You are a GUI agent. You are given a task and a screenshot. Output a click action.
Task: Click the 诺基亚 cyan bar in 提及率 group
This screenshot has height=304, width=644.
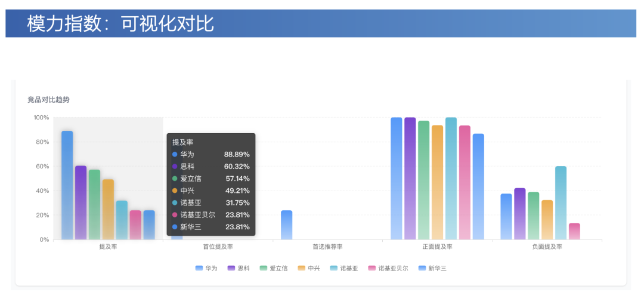122,220
